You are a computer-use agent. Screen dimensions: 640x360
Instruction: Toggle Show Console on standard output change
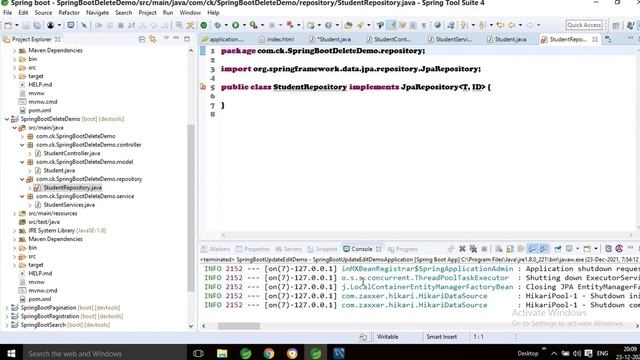click(x=532, y=249)
